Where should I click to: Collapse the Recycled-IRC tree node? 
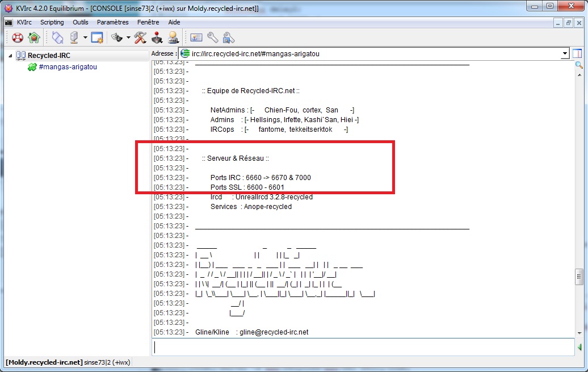pos(10,56)
